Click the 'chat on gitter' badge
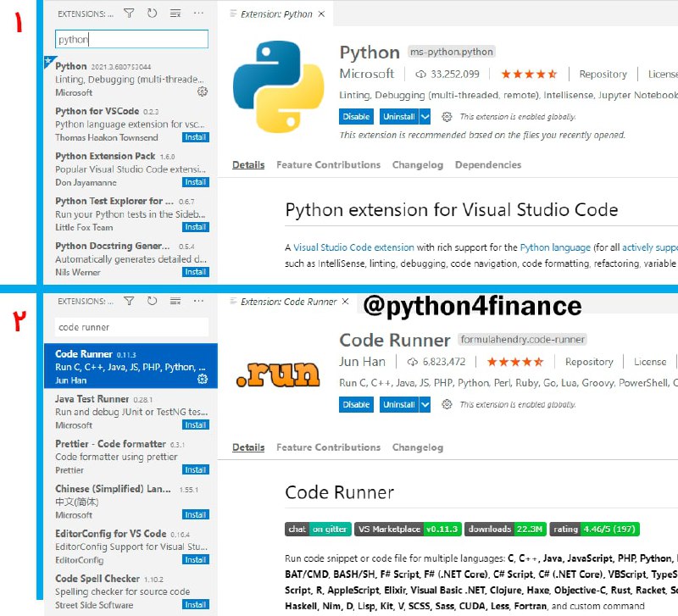 coord(318,529)
